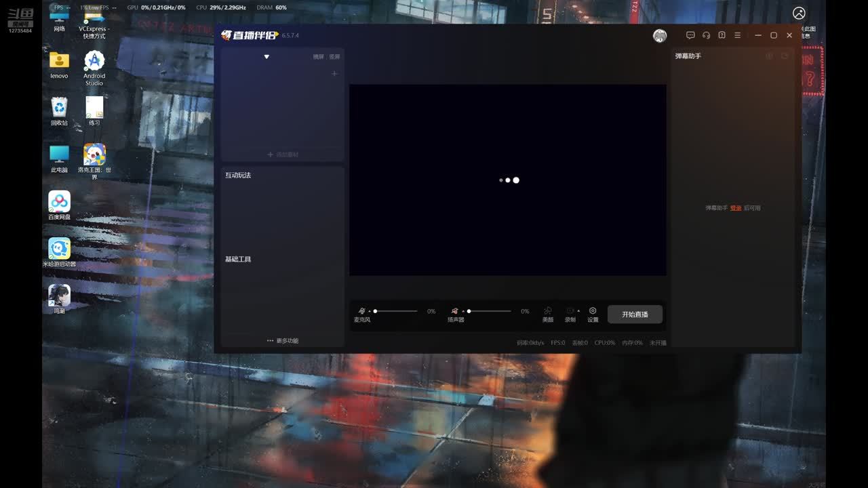Open the message feedback icon
868x488 pixels.
(x=690, y=35)
